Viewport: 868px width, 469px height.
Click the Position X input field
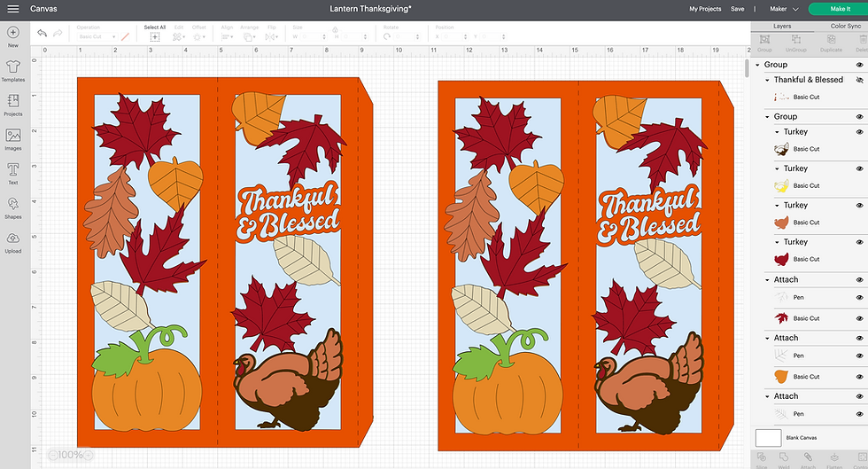[454, 36]
